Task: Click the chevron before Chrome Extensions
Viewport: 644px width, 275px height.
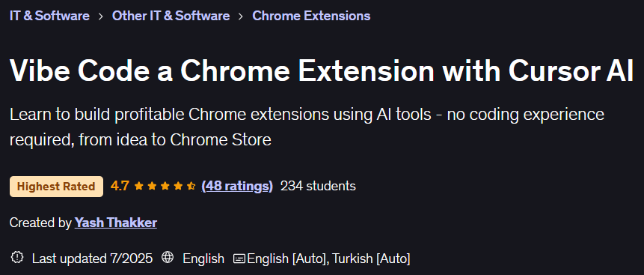Action: (242, 16)
